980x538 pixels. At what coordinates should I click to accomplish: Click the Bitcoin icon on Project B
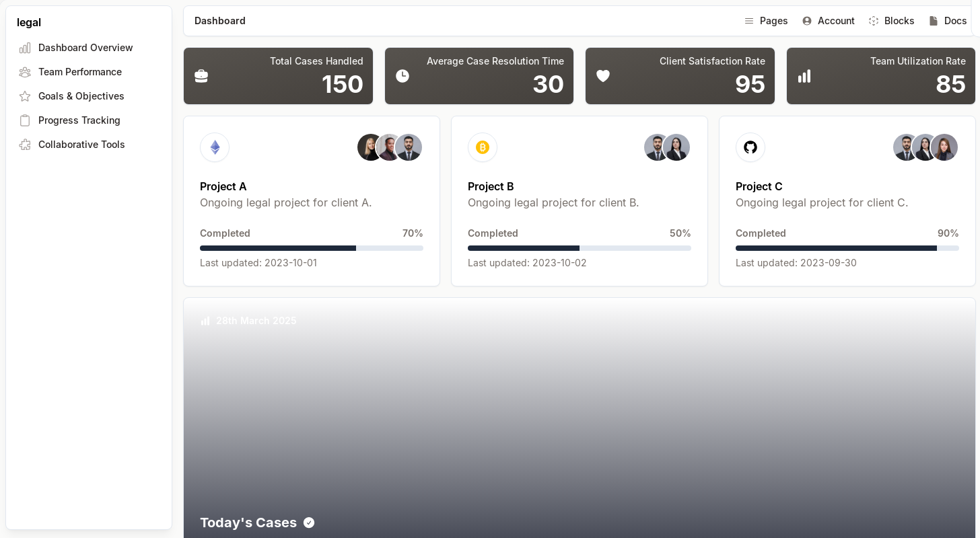[x=483, y=147]
